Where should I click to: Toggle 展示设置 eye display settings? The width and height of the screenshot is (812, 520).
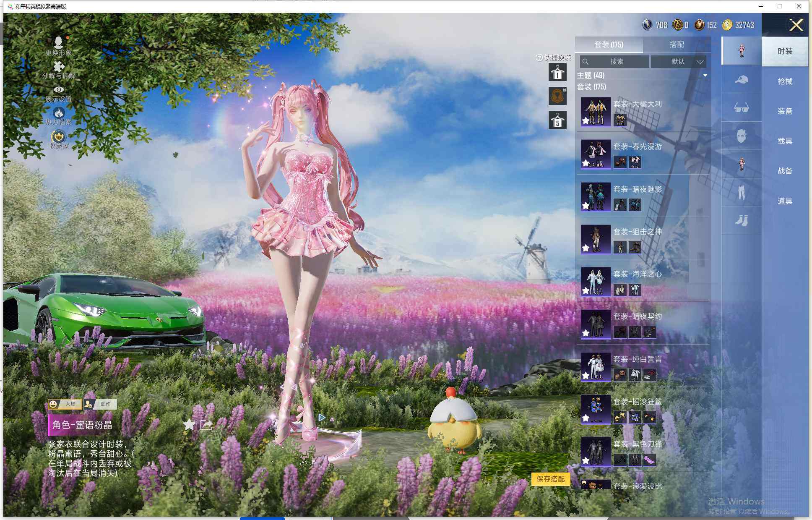click(59, 89)
